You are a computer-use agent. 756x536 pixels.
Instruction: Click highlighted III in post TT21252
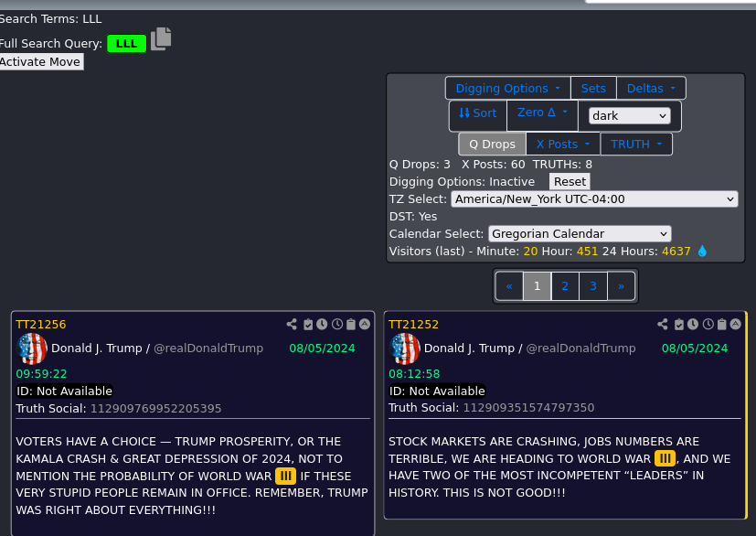pyautogui.click(x=665, y=458)
